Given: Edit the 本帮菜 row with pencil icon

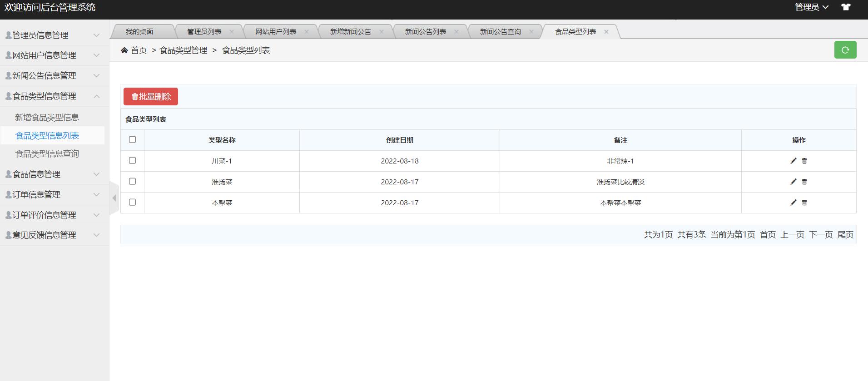Looking at the screenshot, I should [794, 203].
